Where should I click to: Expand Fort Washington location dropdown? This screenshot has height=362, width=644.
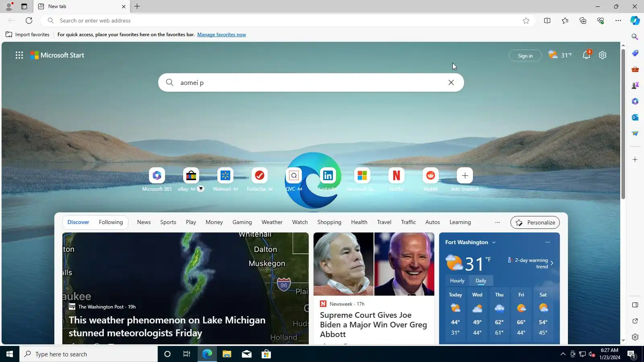pyautogui.click(x=494, y=243)
